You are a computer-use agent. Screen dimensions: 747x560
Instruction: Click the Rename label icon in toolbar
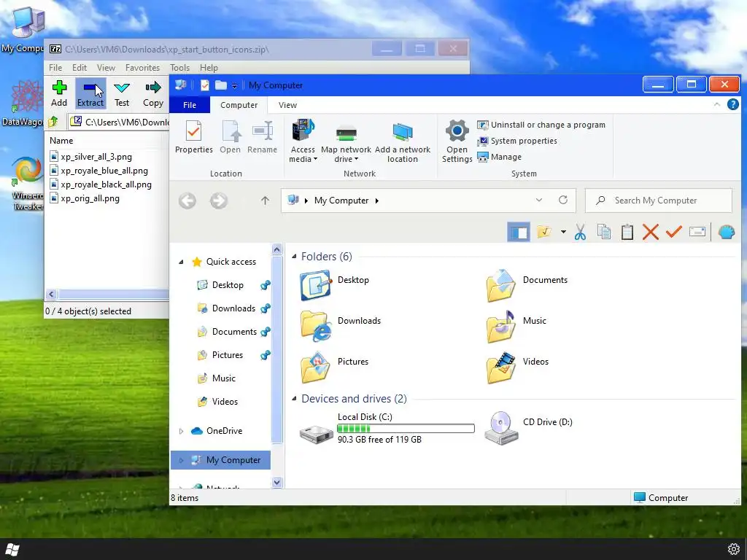pos(697,232)
